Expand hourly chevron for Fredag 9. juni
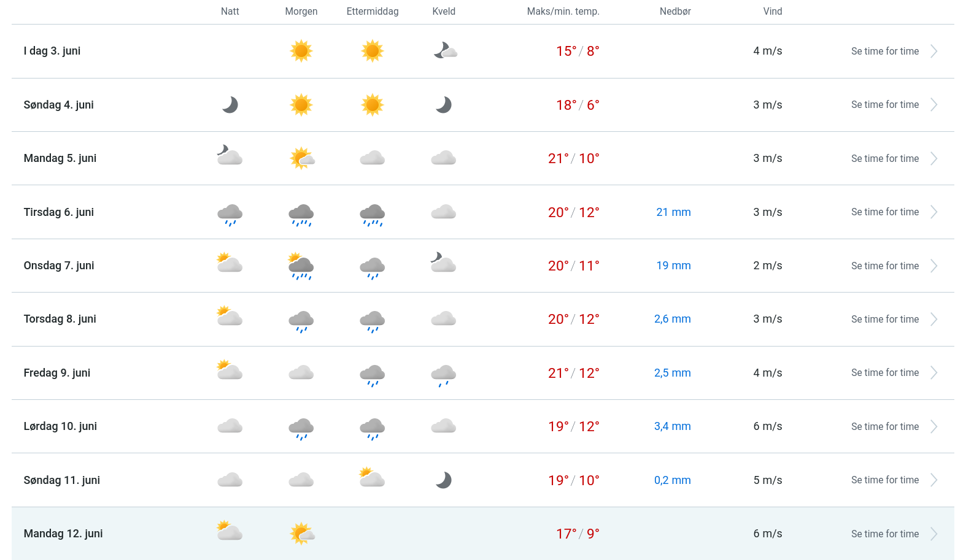The width and height of the screenshot is (966, 560). (x=933, y=373)
